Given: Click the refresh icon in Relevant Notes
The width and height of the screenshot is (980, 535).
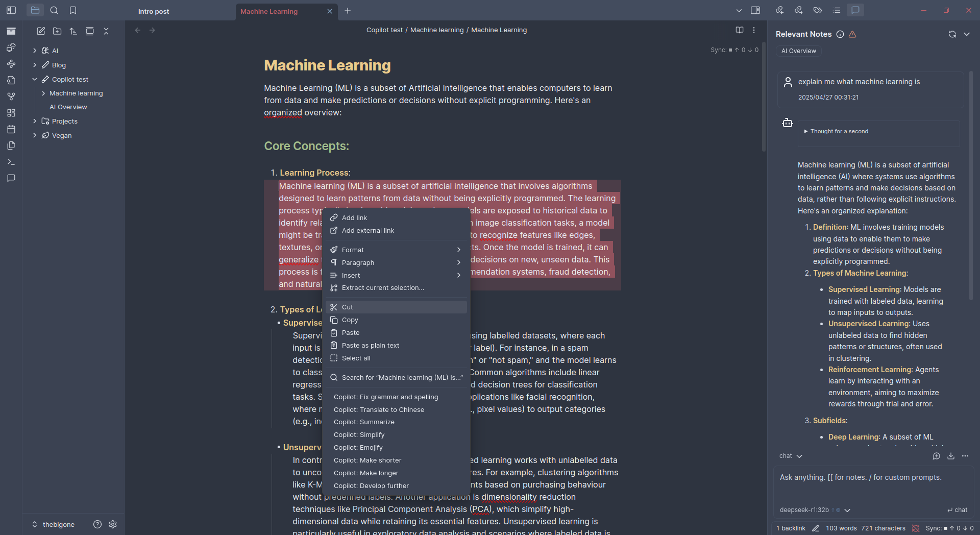Looking at the screenshot, I should tap(952, 34).
